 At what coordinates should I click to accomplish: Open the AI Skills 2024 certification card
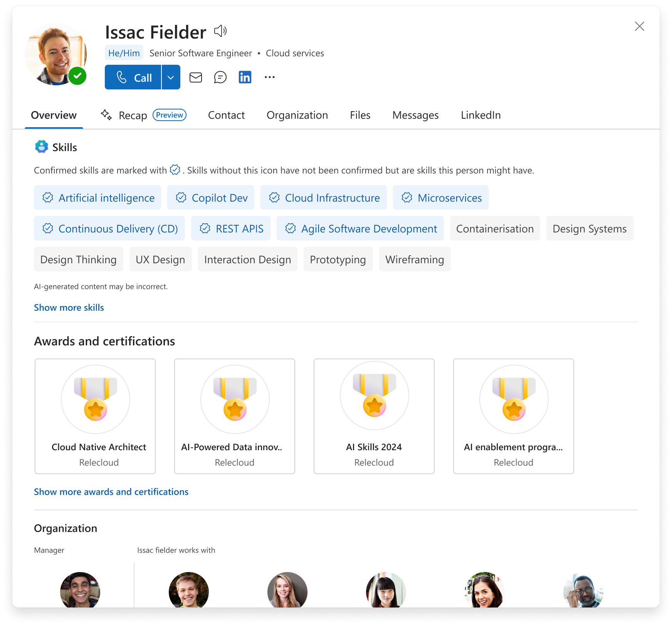click(374, 416)
